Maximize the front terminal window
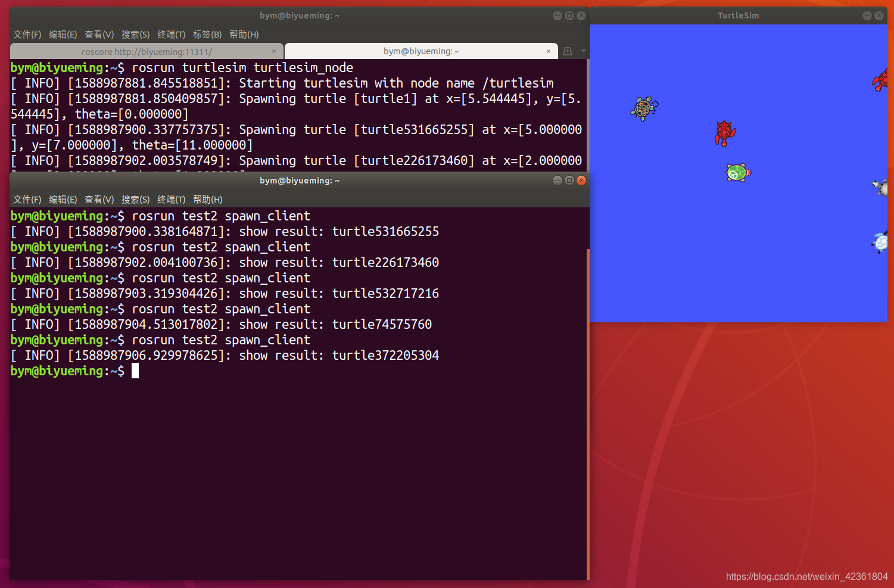Viewport: 894px width, 588px height. click(x=569, y=181)
